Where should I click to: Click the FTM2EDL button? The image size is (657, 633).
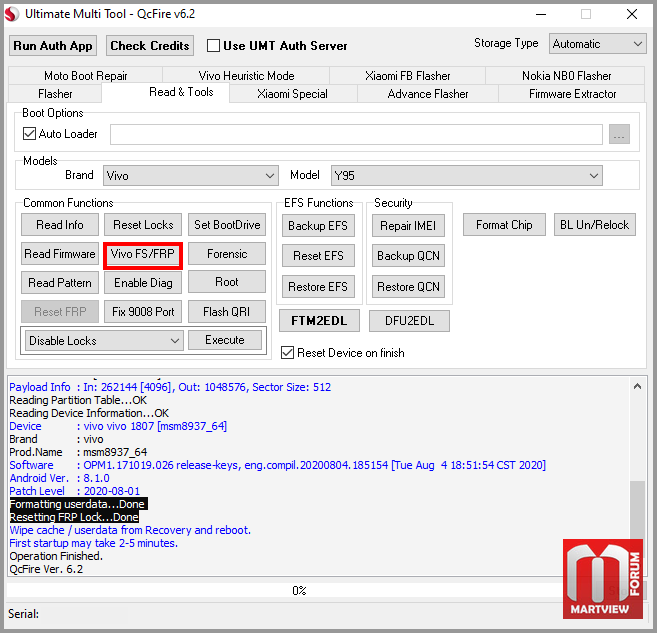(x=319, y=321)
